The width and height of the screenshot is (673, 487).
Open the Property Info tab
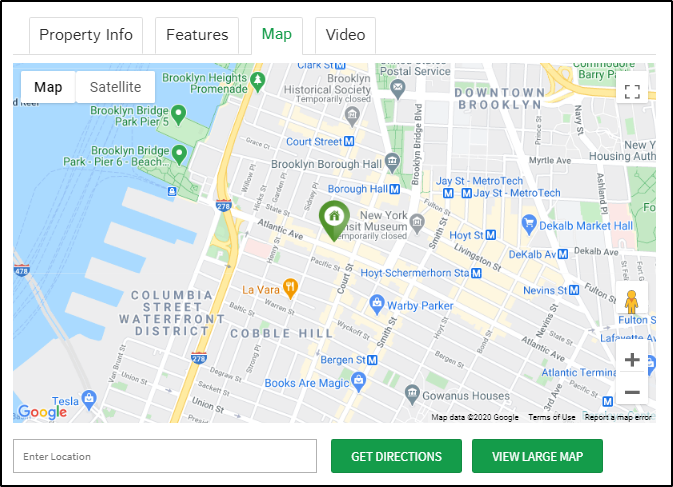(x=86, y=35)
